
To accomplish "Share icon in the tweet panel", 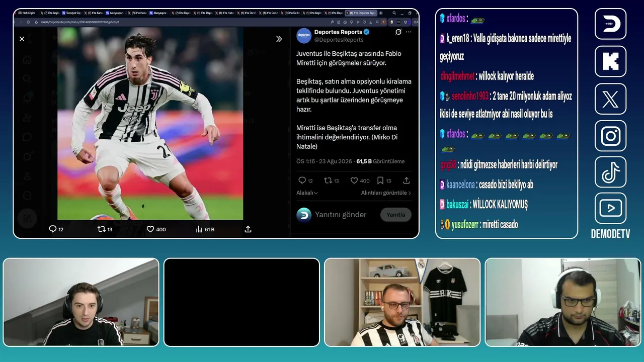I will point(407,180).
